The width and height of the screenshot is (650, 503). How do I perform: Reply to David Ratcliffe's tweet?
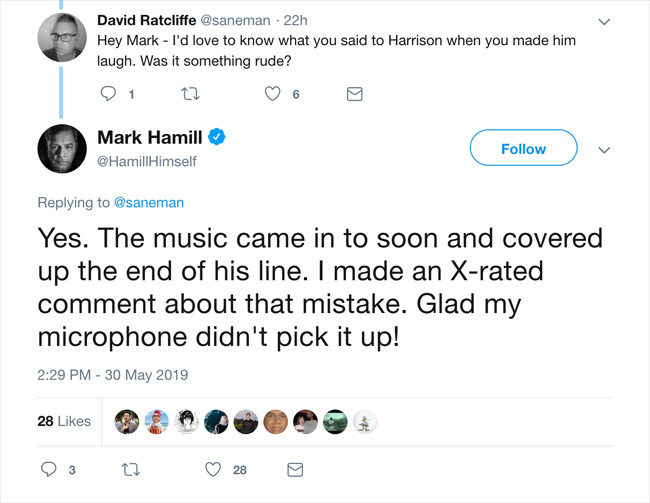pos(109,94)
